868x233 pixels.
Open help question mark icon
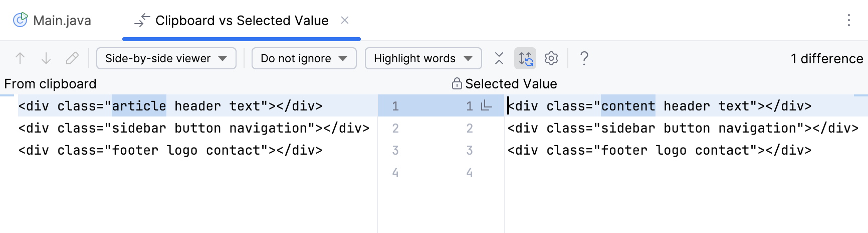584,59
